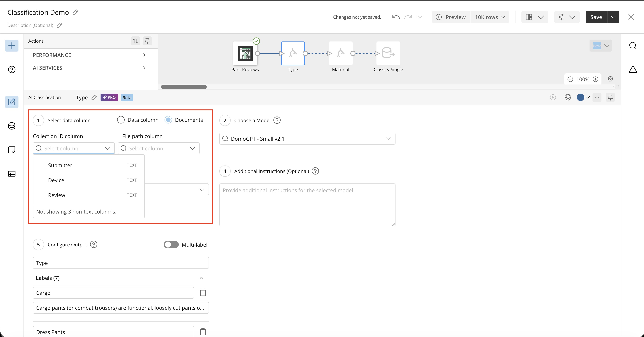644x337 pixels.
Task: Pin the tile configuration panel
Action: (x=610, y=97)
